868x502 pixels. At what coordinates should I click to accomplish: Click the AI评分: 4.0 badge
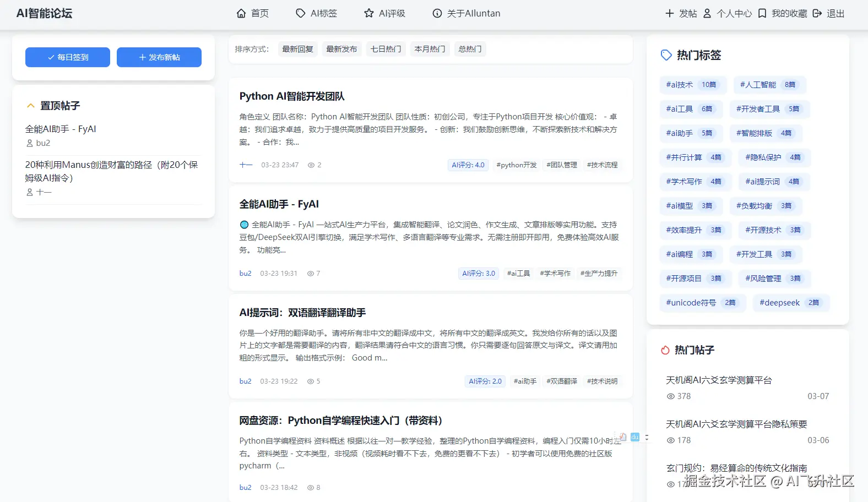click(x=468, y=165)
